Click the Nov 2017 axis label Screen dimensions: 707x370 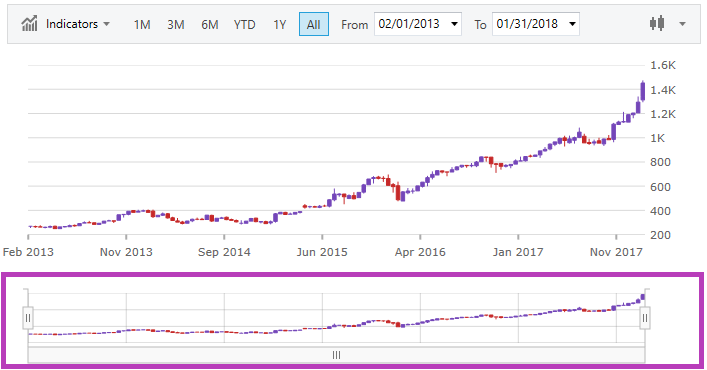coord(616,252)
